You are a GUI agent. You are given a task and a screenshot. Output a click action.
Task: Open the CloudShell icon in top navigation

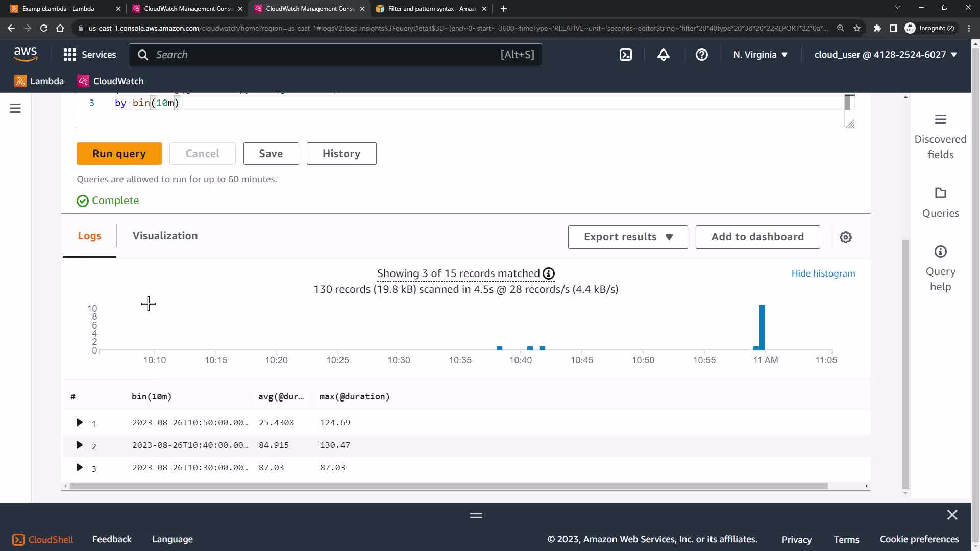(626, 55)
